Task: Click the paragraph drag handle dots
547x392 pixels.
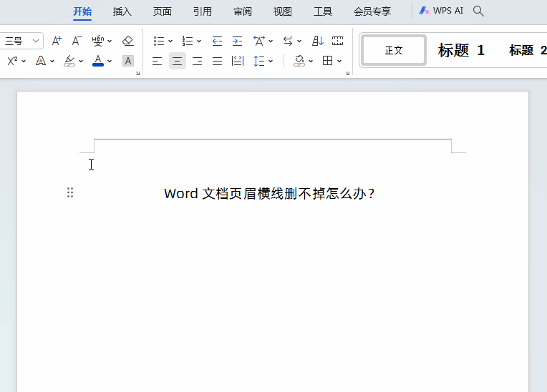Action: [x=70, y=192]
